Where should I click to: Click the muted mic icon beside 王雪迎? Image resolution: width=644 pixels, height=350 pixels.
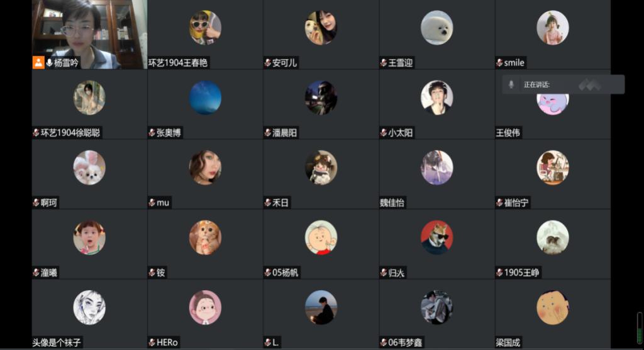click(384, 62)
